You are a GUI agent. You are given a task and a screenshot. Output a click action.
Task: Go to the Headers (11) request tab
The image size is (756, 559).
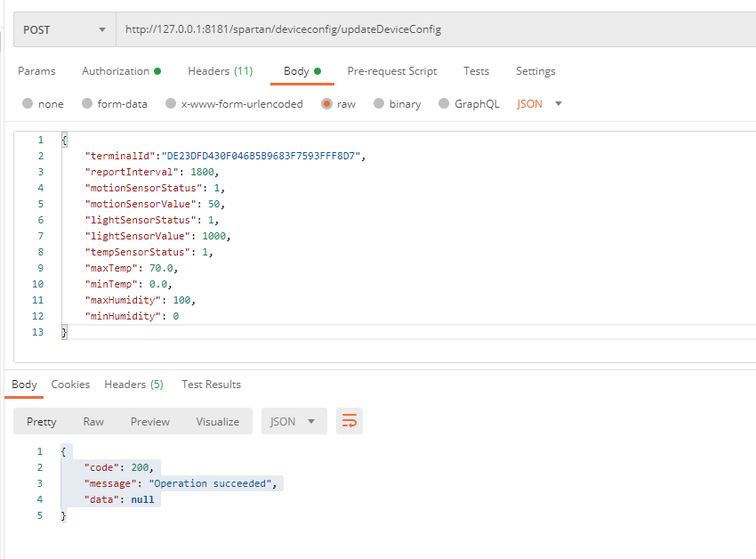(220, 71)
